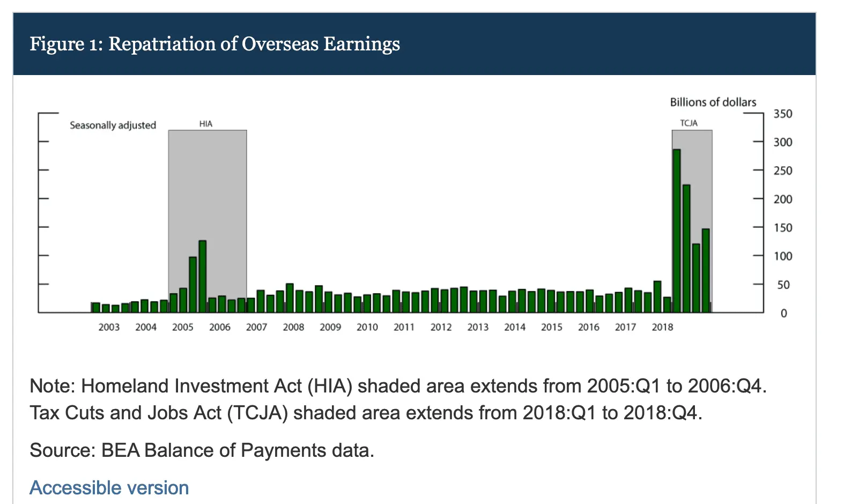844x504 pixels.
Task: Click the Tax Cuts and Jobs Act note line
Action: pos(366,413)
